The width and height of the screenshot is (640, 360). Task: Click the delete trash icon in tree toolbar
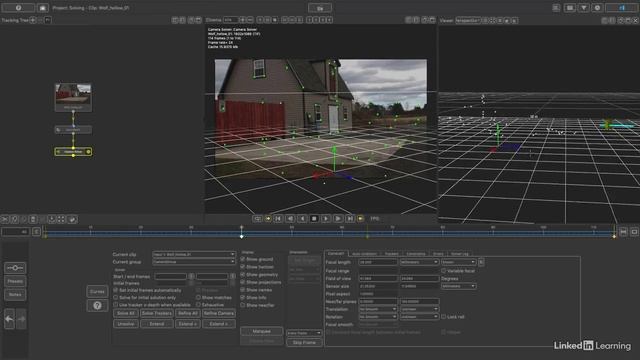[x=33, y=220]
